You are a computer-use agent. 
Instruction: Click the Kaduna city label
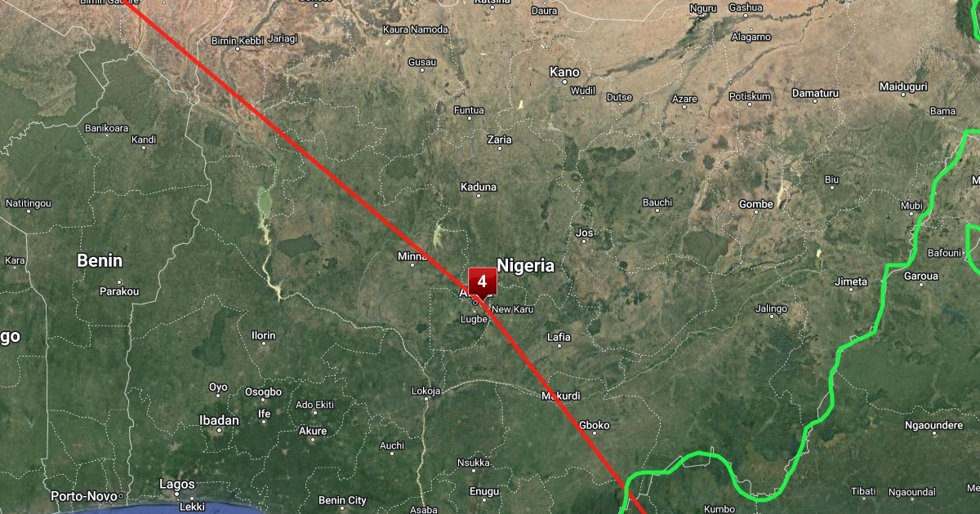[479, 187]
